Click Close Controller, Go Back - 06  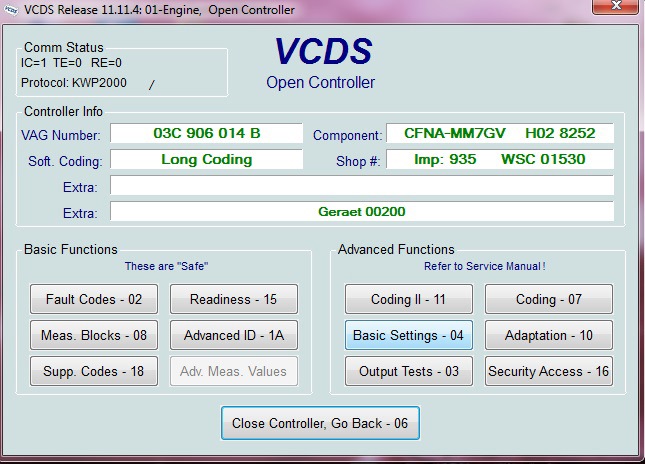coord(320,423)
